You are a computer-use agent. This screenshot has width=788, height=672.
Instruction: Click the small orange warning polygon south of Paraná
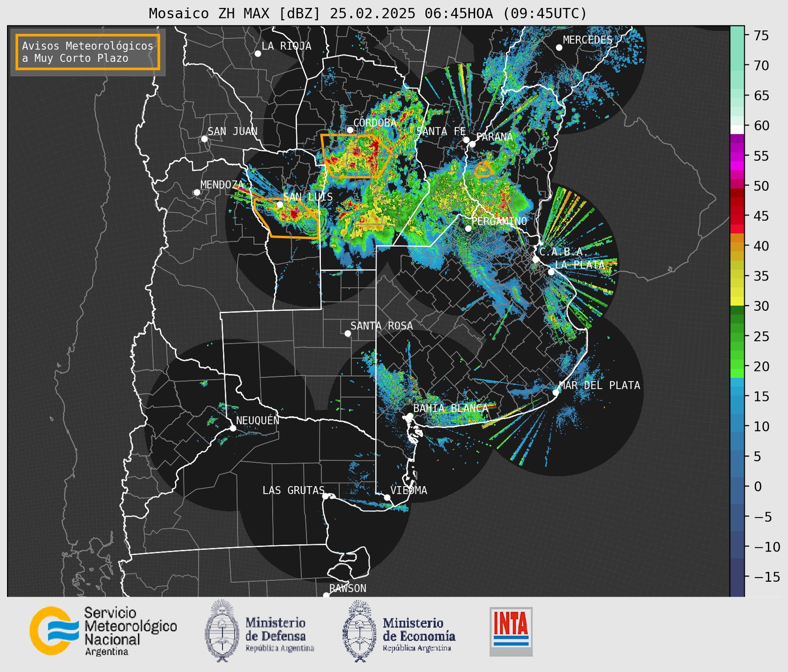484,169
